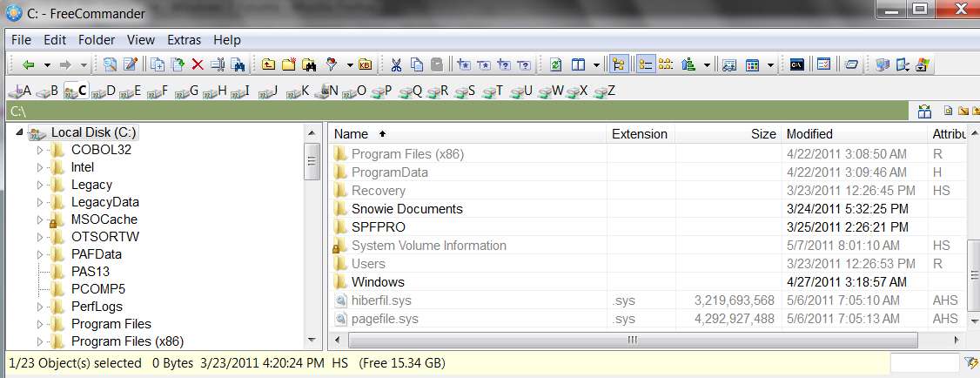Toggle the folder tree view button
The width and height of the screenshot is (980, 378).
[619, 64]
